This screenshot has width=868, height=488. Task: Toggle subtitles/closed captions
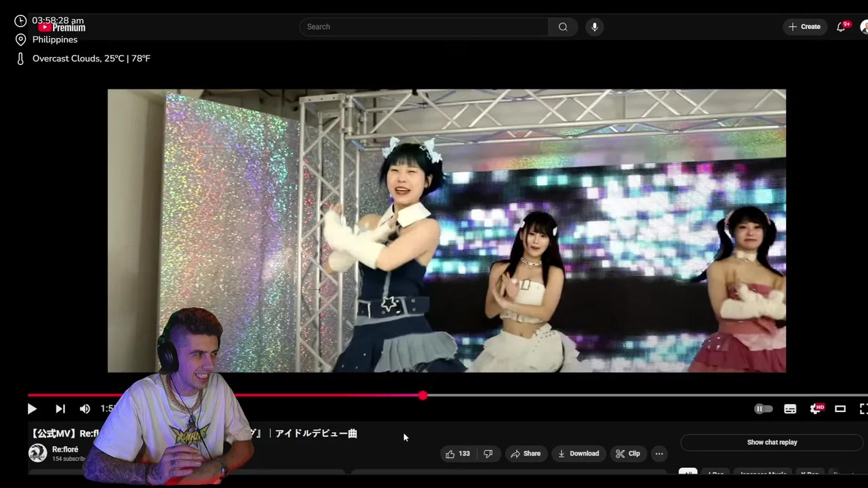point(790,409)
